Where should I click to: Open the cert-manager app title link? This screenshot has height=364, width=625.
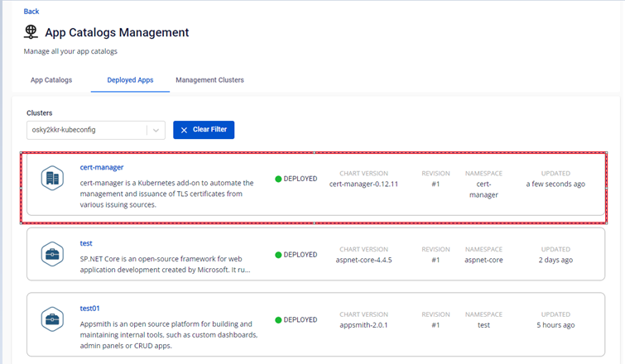click(x=102, y=167)
